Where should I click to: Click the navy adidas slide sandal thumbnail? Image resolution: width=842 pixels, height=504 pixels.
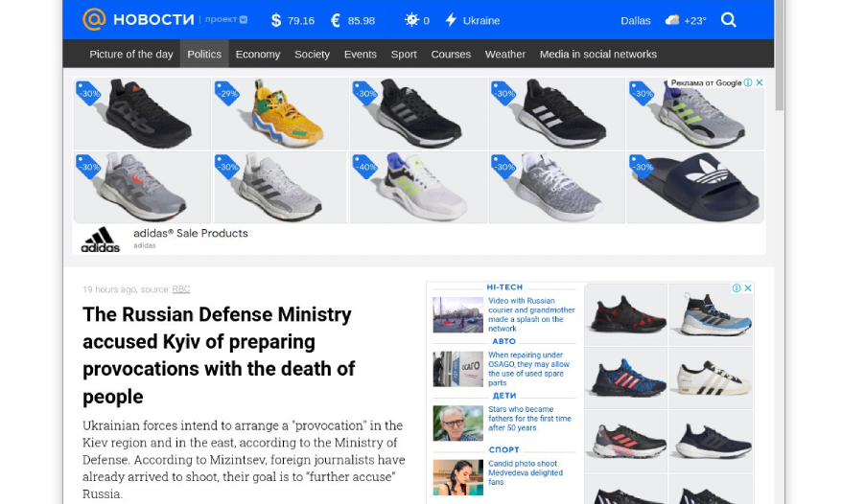coord(695,187)
